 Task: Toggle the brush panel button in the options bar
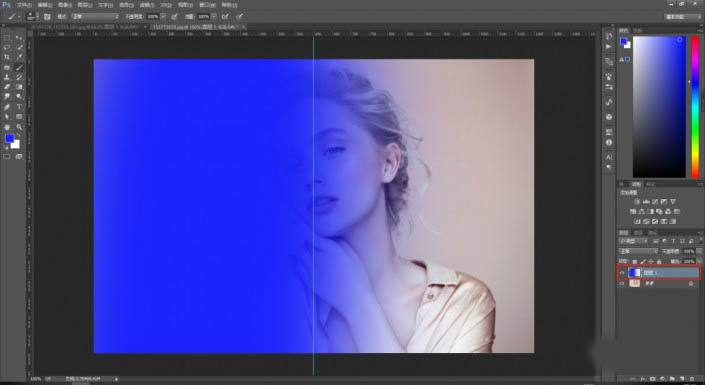pos(47,17)
